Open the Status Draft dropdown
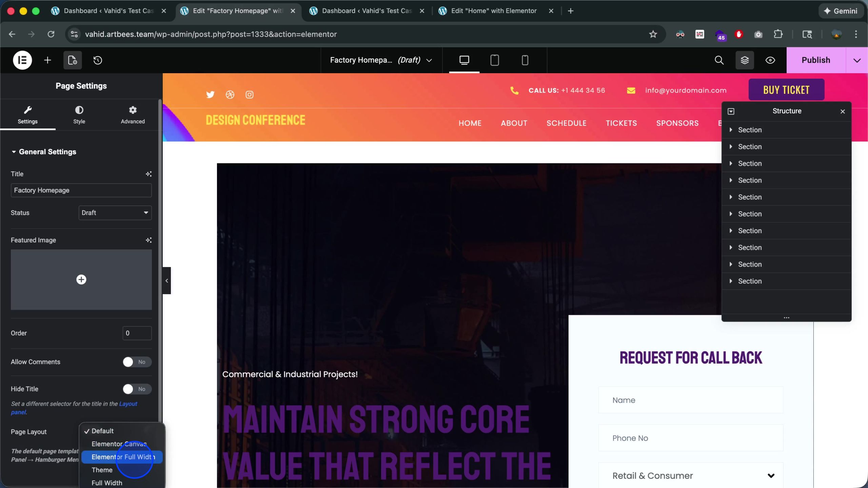Screen dimensions: 868x488 115,213
